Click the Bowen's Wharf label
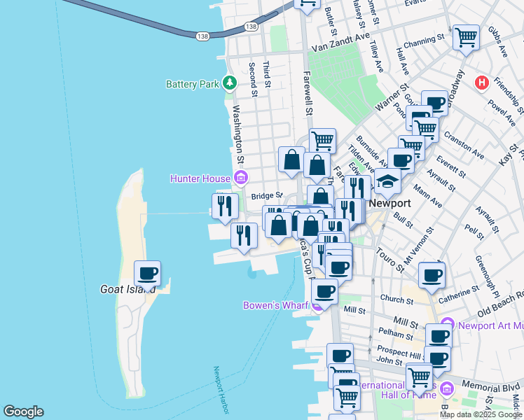524x420 pixels. [276, 305]
